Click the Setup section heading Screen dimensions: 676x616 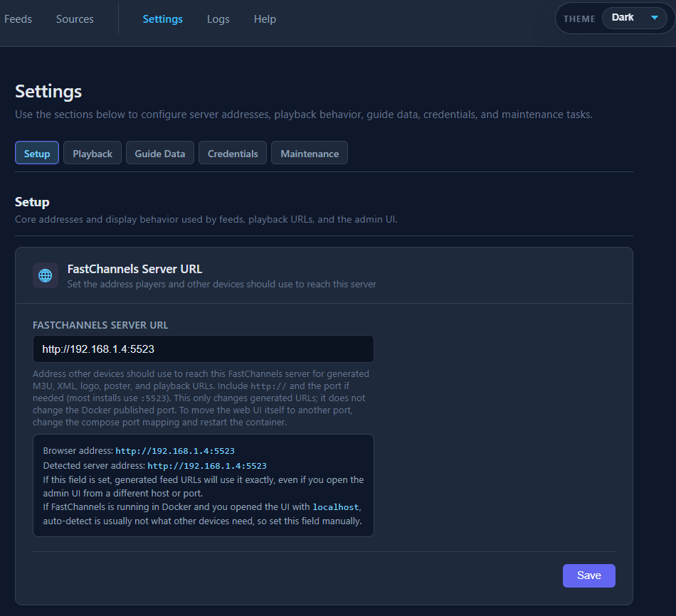click(32, 202)
